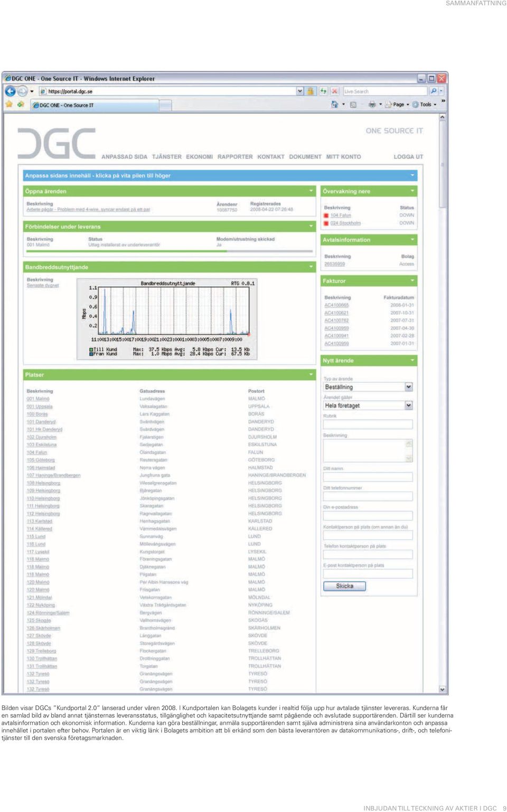The height and width of the screenshot is (812, 507).
Task: Collapse the Bandbreddsutnyttjande panel arrow
Action: [311, 267]
